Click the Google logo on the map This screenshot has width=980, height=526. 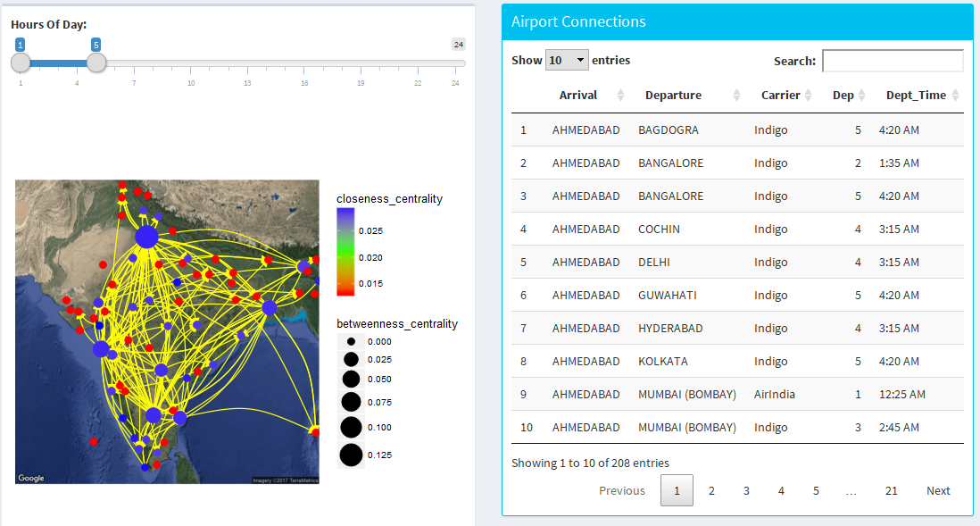tap(31, 478)
